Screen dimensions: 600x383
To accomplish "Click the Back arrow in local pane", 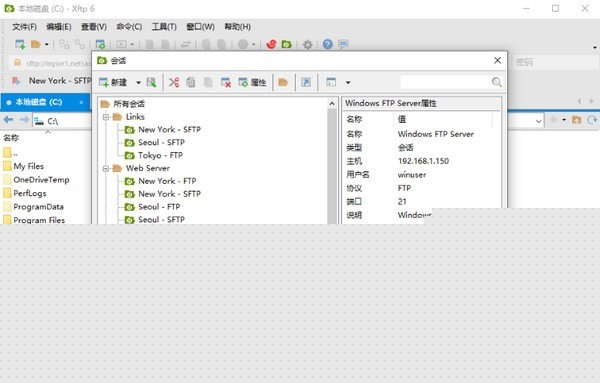I will [x=8, y=120].
